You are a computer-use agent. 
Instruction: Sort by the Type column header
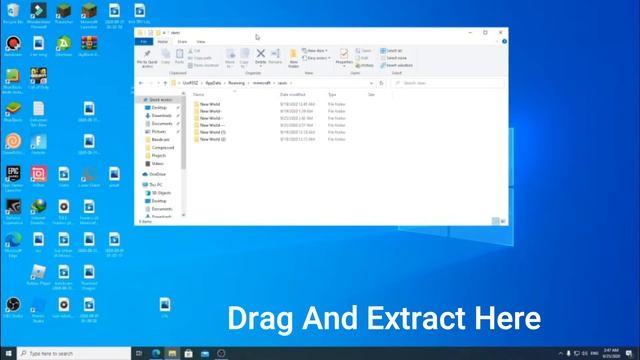[332, 95]
